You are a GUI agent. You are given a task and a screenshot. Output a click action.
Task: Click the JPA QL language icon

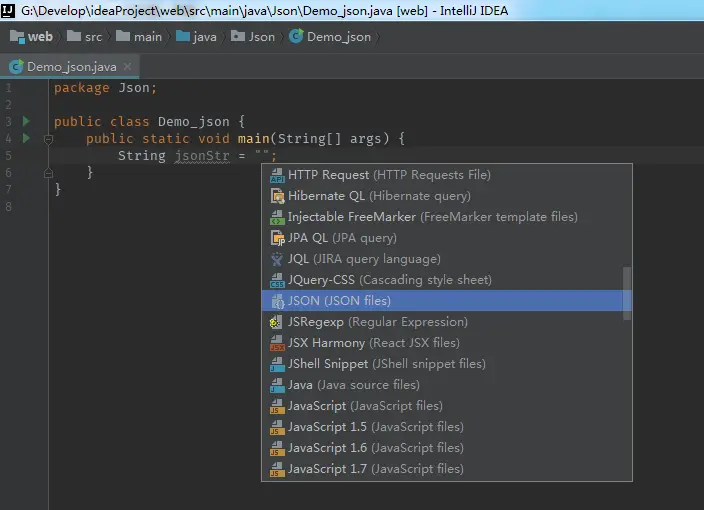tap(277, 238)
